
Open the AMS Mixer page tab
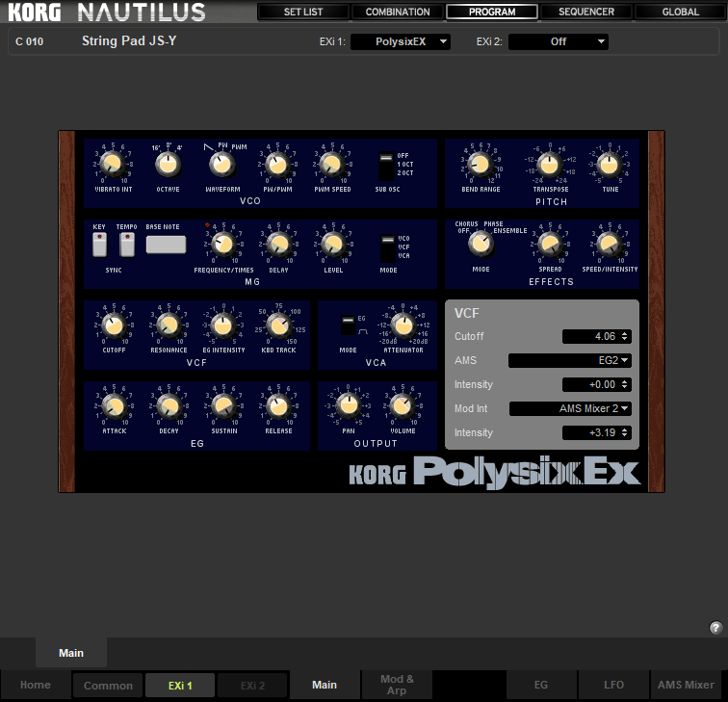pos(686,685)
